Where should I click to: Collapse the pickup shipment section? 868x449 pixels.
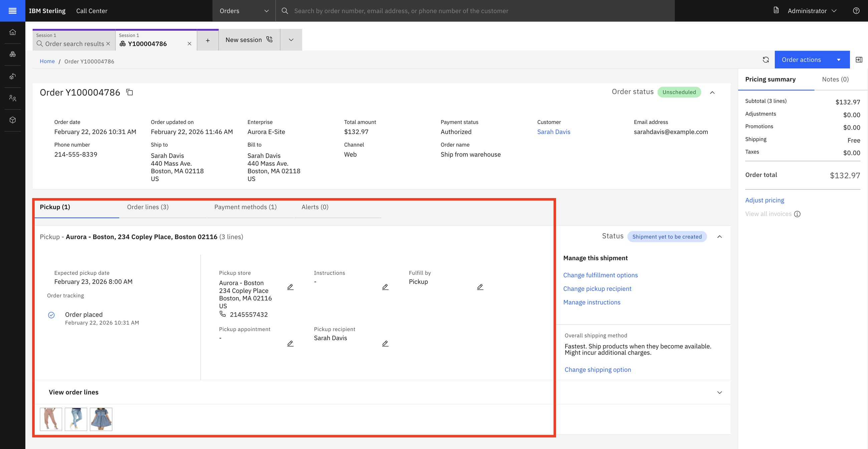[x=719, y=237]
